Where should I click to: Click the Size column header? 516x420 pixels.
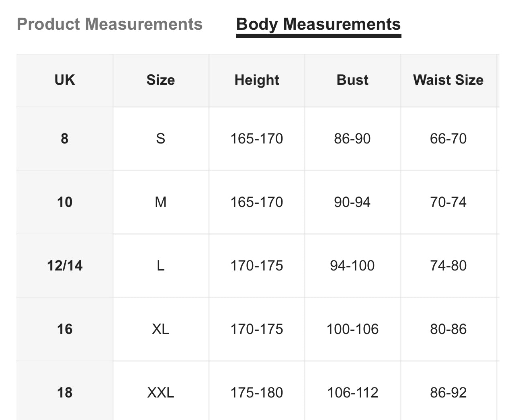pyautogui.click(x=161, y=80)
